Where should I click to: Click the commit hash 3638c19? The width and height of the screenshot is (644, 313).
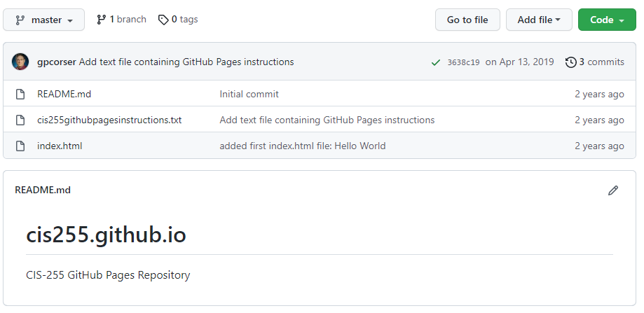coord(463,62)
